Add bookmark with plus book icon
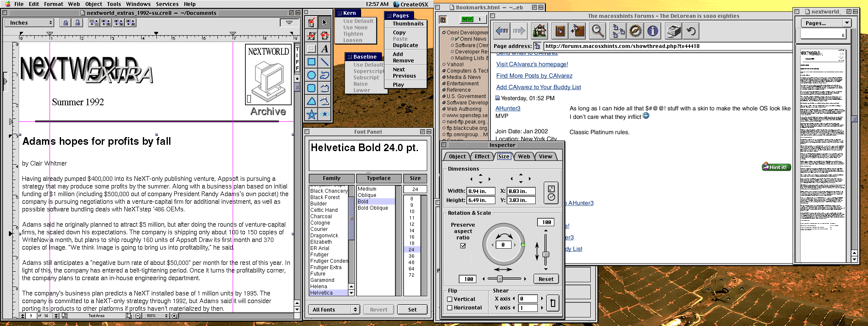868x326 pixels. click(577, 31)
